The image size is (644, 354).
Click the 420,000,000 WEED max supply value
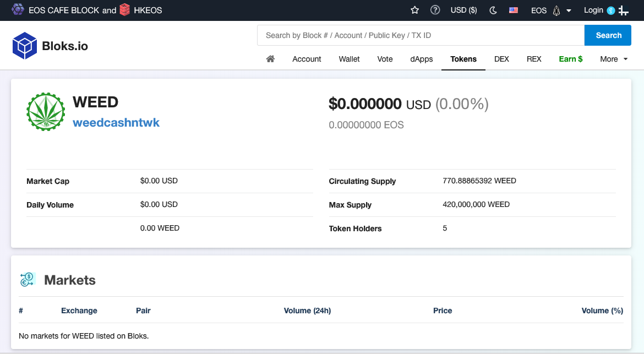coord(476,204)
